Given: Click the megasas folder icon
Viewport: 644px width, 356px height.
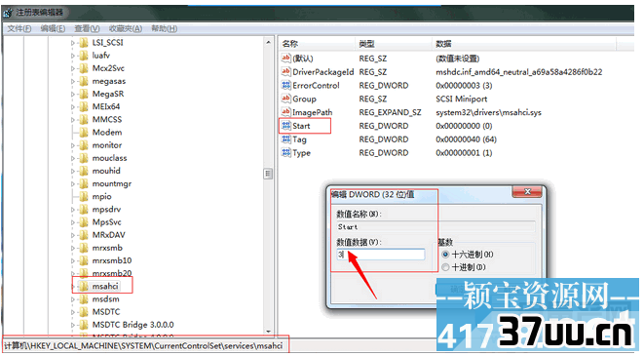Looking at the screenshot, I should [x=84, y=81].
